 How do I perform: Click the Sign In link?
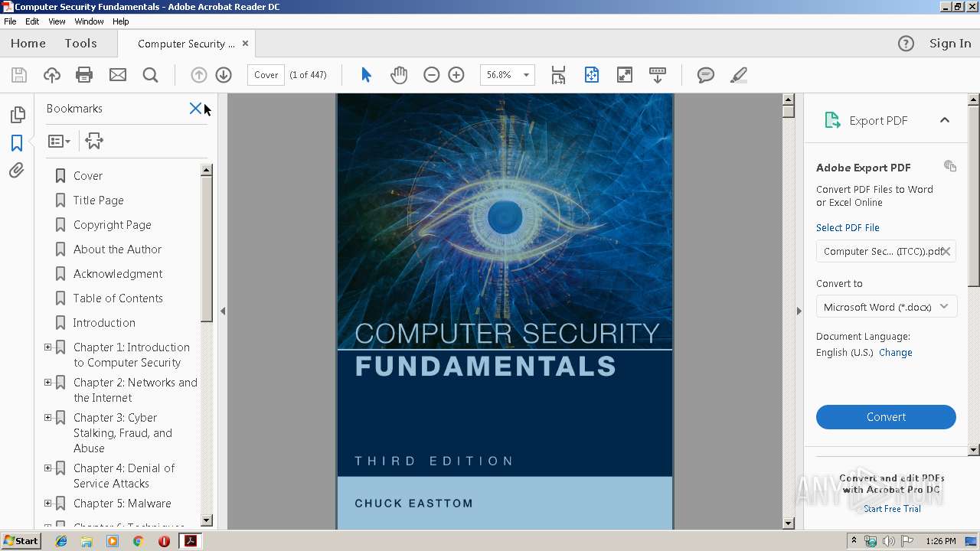tap(950, 44)
